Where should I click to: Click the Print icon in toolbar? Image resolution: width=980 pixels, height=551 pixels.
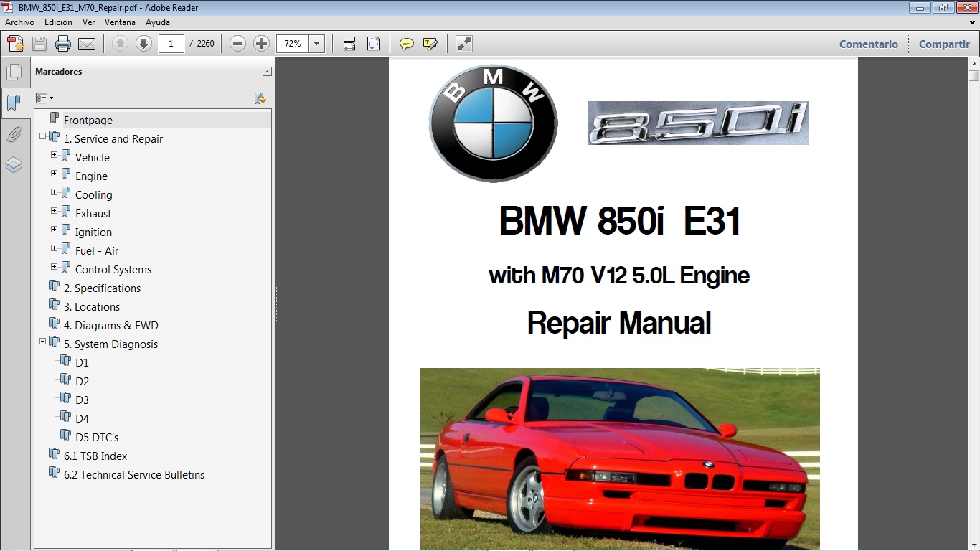(x=63, y=44)
